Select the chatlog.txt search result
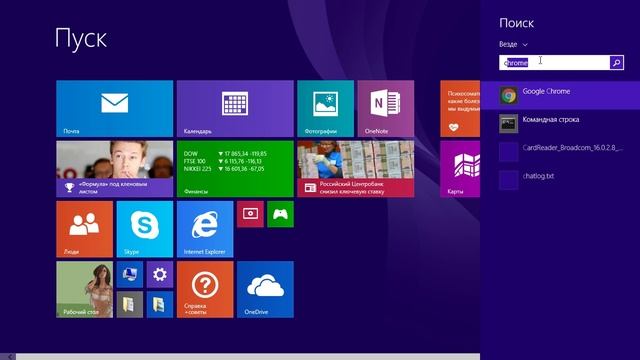Viewport: 640px width, 360px height. pyautogui.click(x=560, y=180)
